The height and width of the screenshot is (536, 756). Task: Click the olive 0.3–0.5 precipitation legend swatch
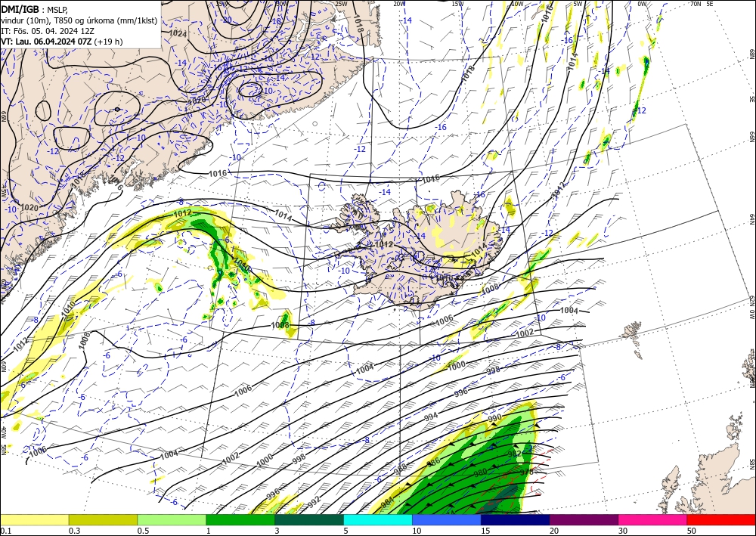coord(103,519)
